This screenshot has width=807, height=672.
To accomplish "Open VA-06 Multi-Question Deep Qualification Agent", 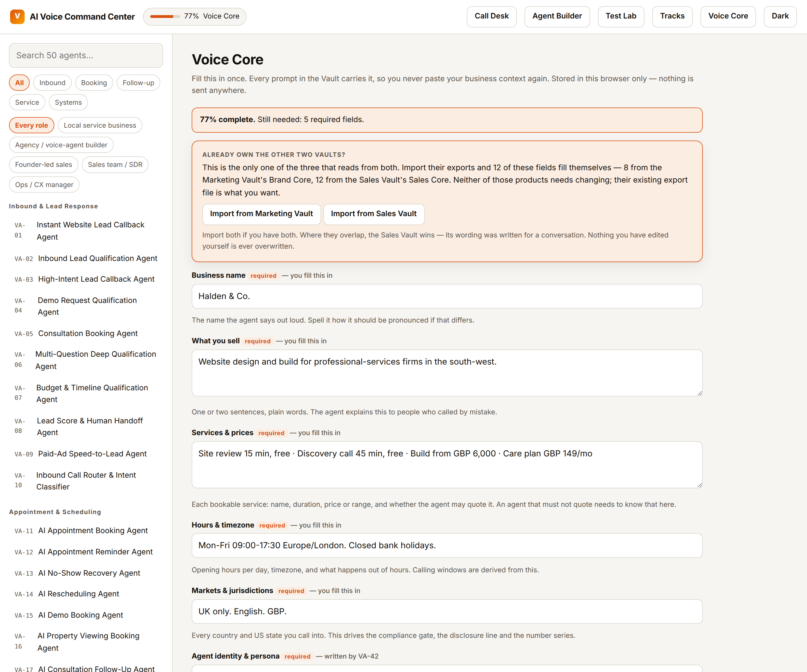I will pos(86,360).
